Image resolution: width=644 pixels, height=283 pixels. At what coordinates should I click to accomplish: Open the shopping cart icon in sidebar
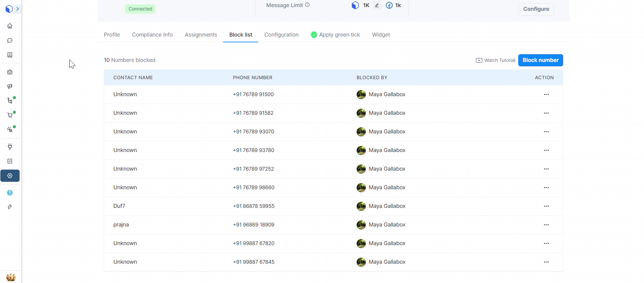(x=10, y=115)
